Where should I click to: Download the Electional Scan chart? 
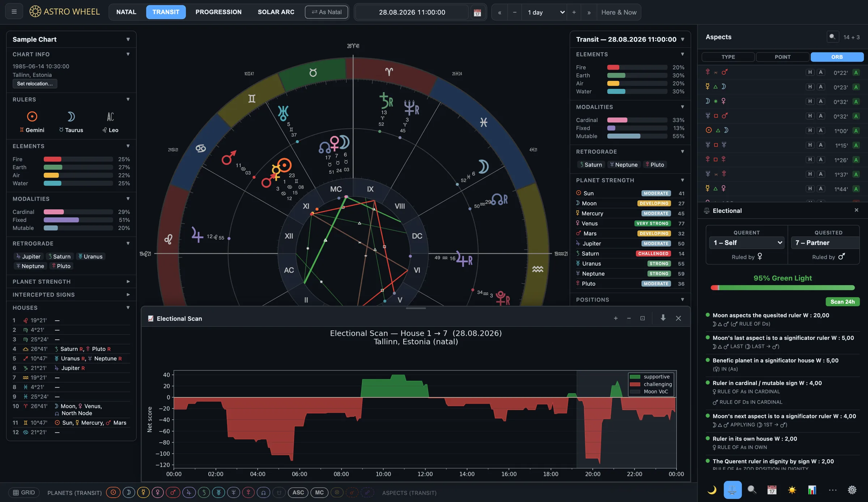point(663,318)
